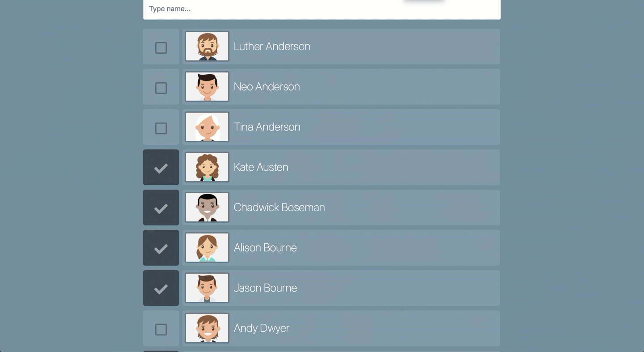
Task: Deselect Chadwick Boseman's checkmark
Action: 161,208
